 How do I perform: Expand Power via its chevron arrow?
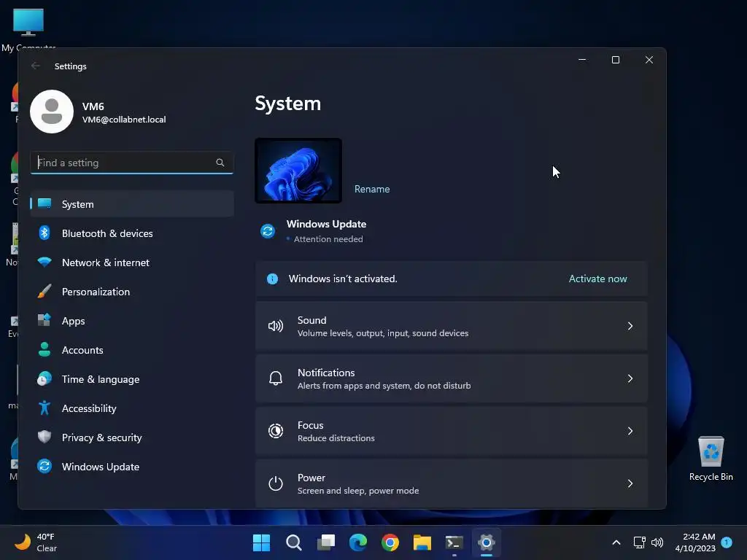tap(630, 483)
